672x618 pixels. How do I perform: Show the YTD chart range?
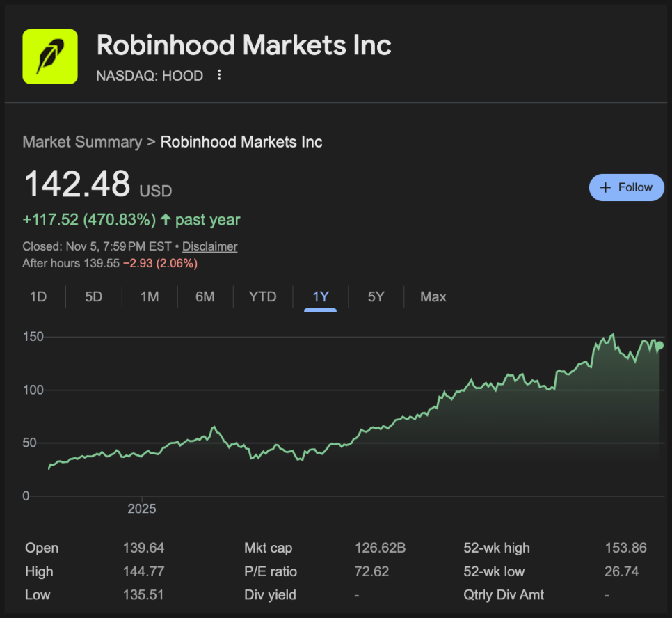[263, 297]
